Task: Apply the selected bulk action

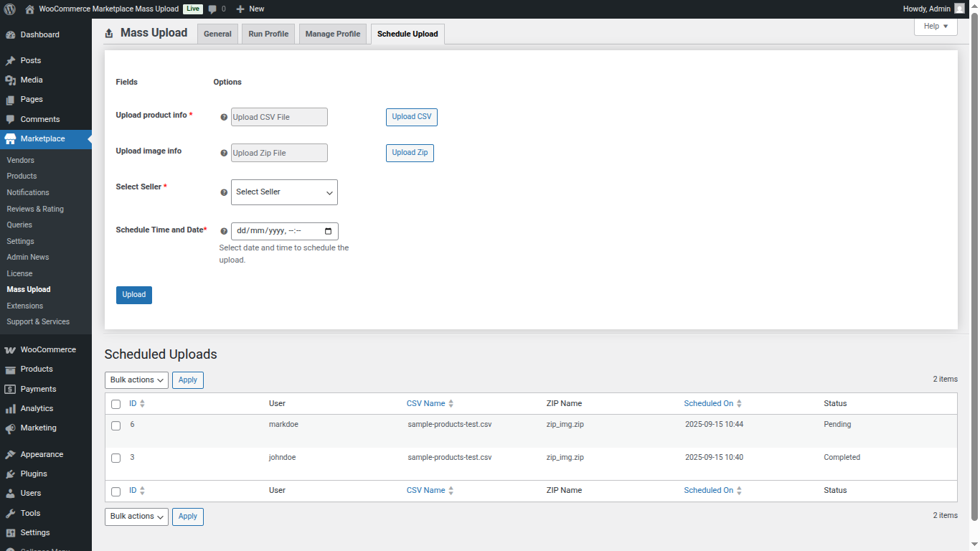Action: coord(187,380)
